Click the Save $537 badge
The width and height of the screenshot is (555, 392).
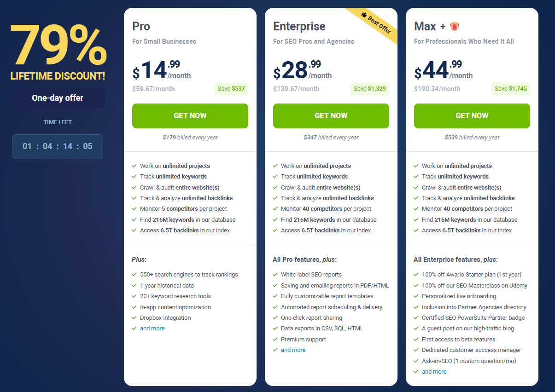[231, 89]
